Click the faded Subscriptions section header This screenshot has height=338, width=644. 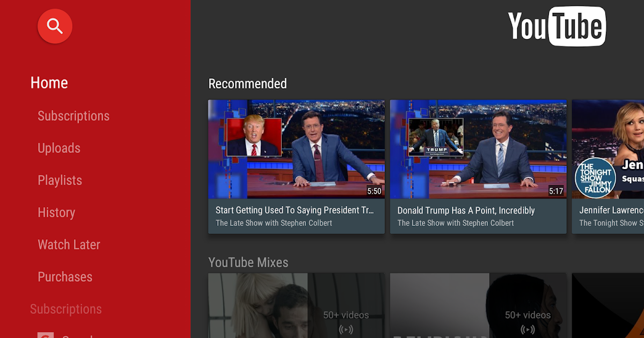coord(66,309)
